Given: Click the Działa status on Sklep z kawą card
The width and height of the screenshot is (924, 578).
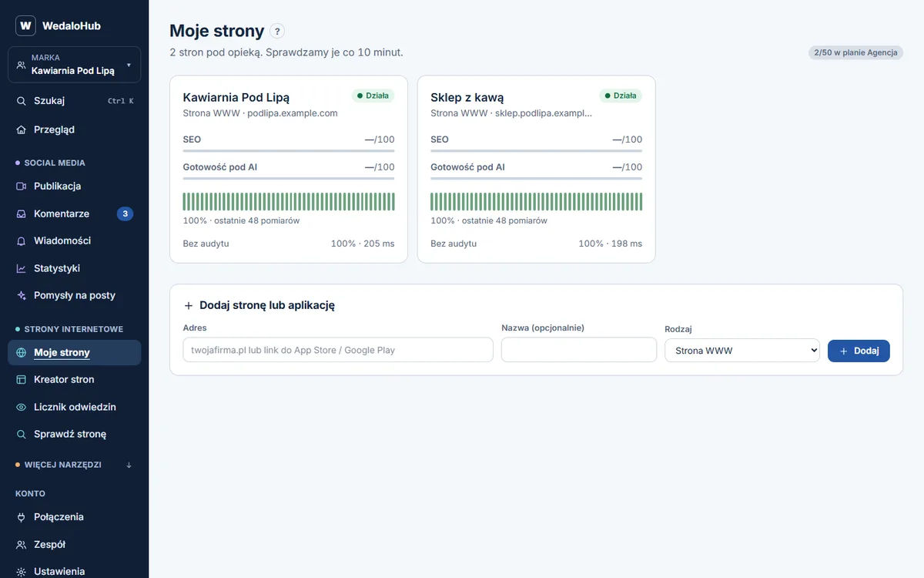Looking at the screenshot, I should [x=621, y=96].
